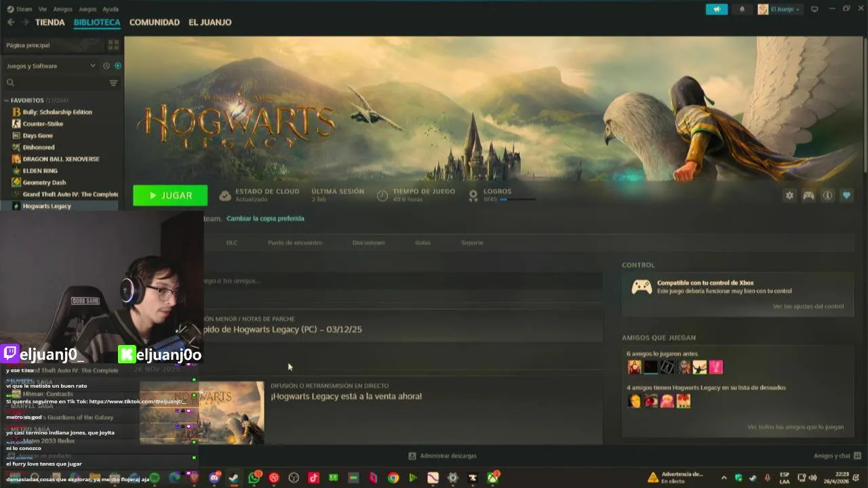Go back with the left arrow
Screen dimensions: 868x488
coord(10,22)
